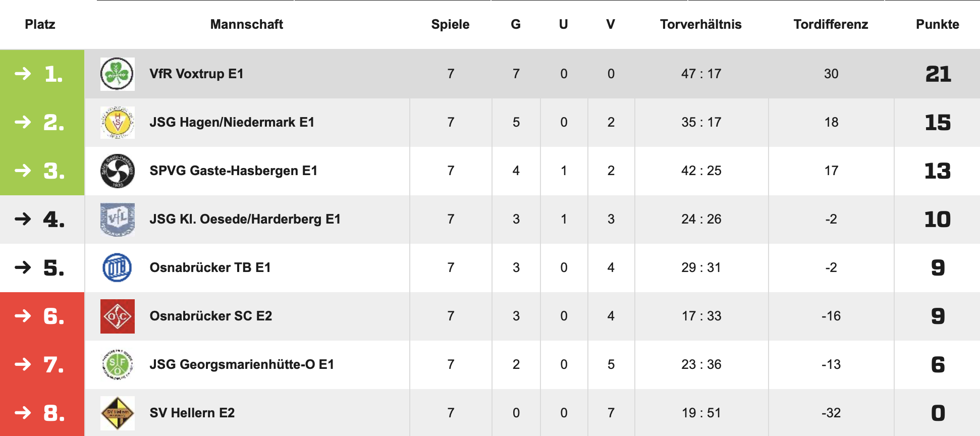980x436 pixels.
Task: Click the Mannschaft column header
Action: pos(246,24)
